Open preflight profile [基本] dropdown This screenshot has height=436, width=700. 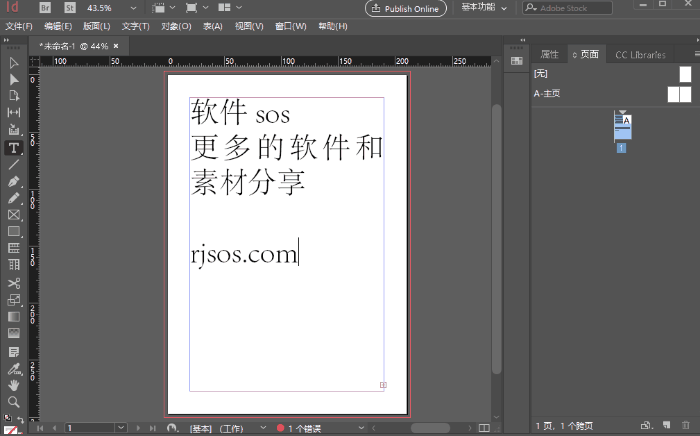coord(263,428)
